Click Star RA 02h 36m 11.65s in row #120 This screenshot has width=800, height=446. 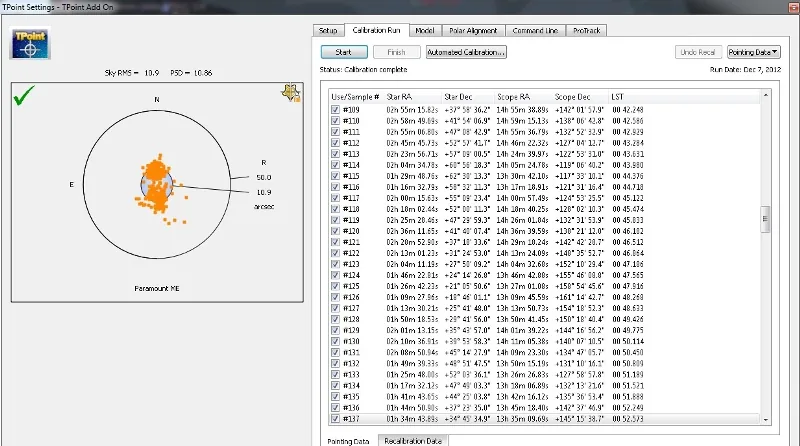point(412,231)
